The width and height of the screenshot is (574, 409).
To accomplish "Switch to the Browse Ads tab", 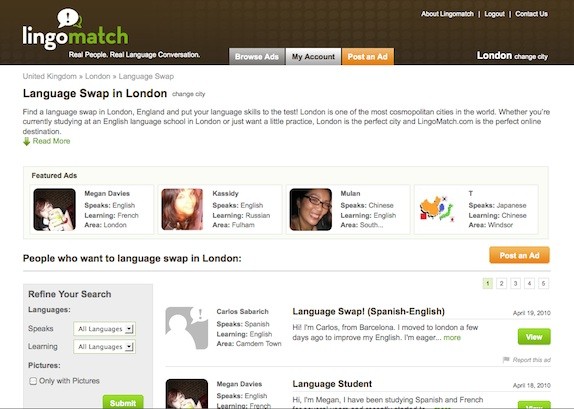I will pos(257,56).
